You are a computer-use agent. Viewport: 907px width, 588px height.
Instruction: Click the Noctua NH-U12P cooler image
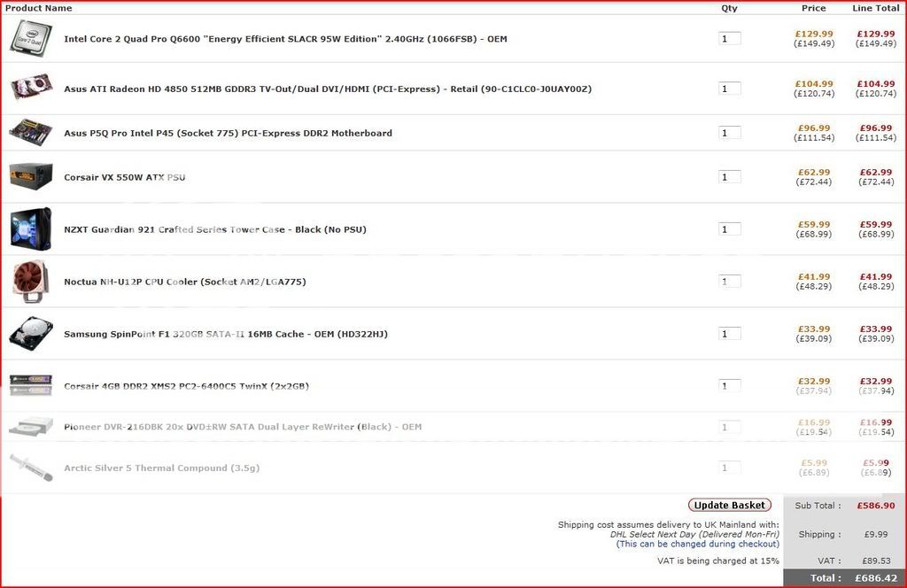[31, 282]
